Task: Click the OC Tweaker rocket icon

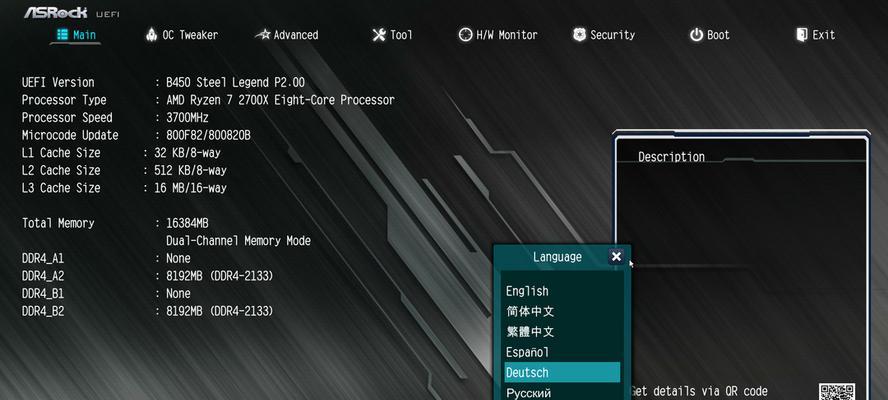Action: click(x=151, y=35)
